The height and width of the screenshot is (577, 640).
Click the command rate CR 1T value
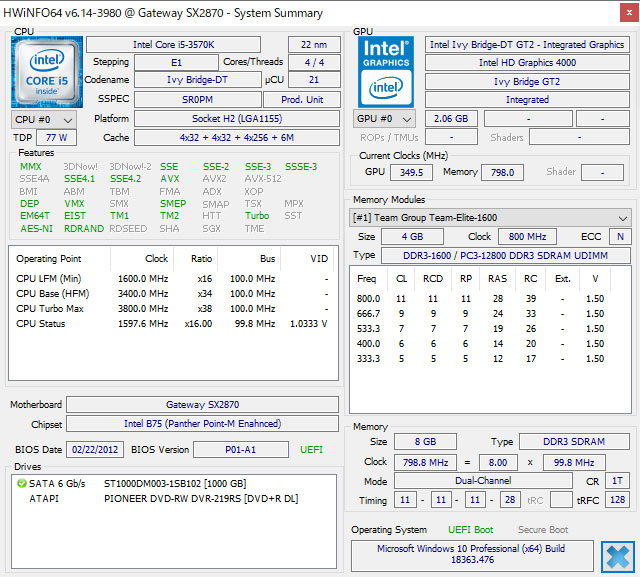coord(617,481)
